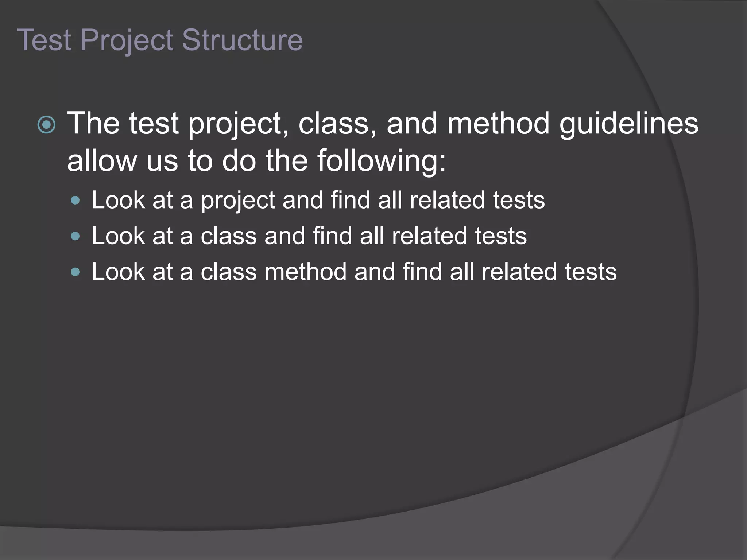Click the word 'method' in the third sub-bullet
The image size is (747, 560).
305,272
